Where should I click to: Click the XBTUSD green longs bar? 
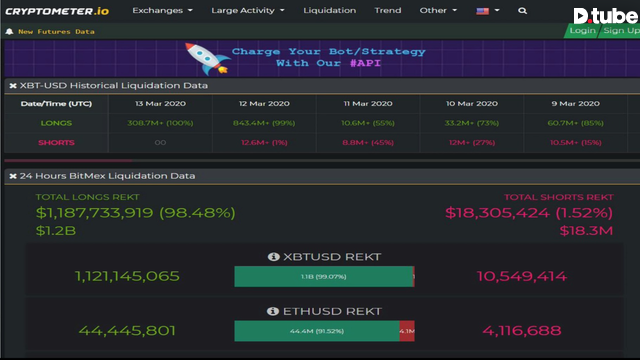tap(324, 276)
